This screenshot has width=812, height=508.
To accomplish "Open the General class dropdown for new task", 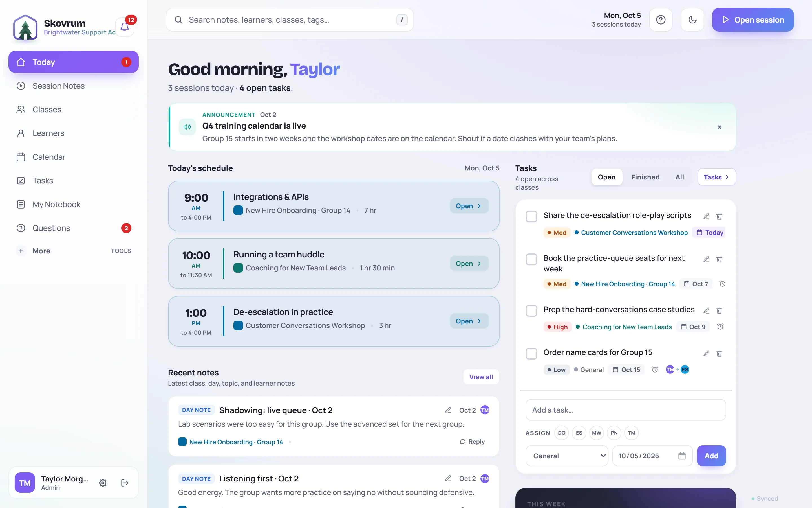I will [567, 456].
